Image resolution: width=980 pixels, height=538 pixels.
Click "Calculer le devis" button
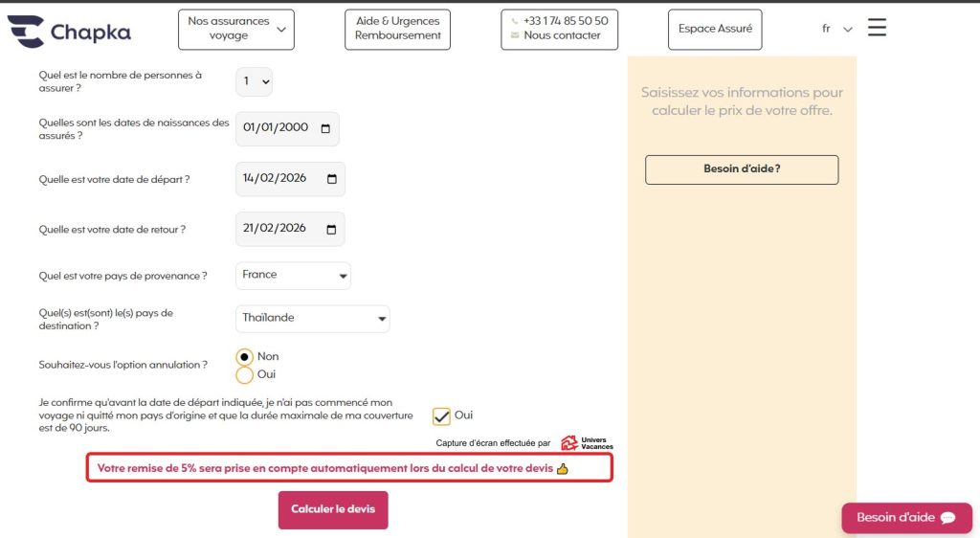click(x=333, y=509)
